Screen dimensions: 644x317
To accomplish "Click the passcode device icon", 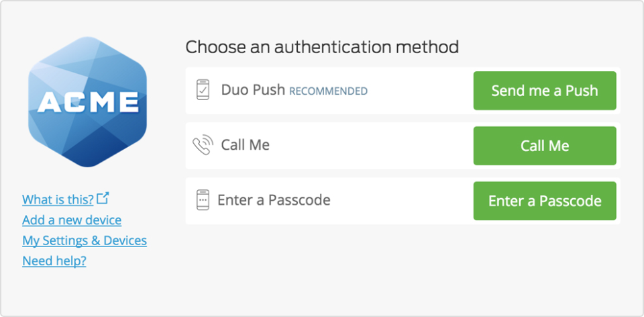I will click(203, 200).
